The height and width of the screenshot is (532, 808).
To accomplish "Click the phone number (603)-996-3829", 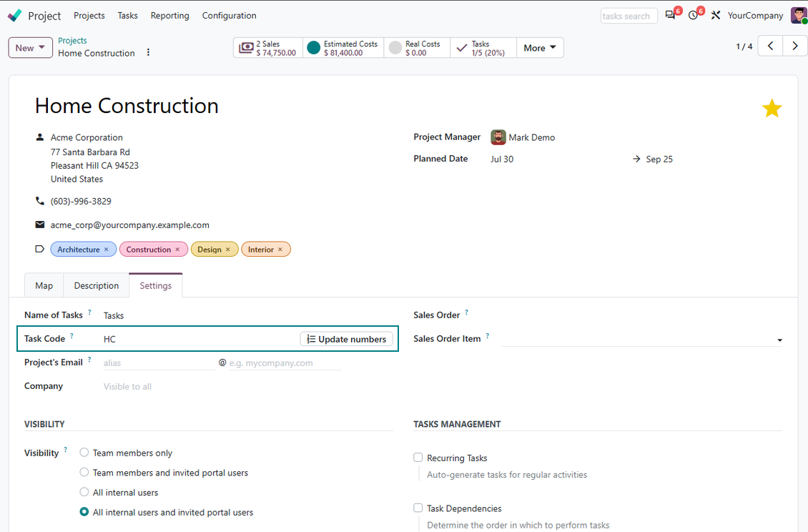I will point(81,202).
